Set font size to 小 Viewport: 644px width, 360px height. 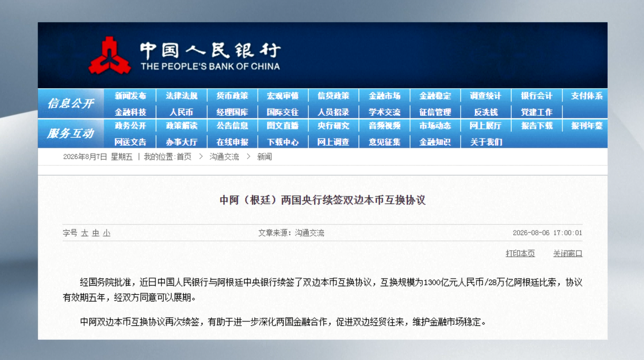(107, 233)
